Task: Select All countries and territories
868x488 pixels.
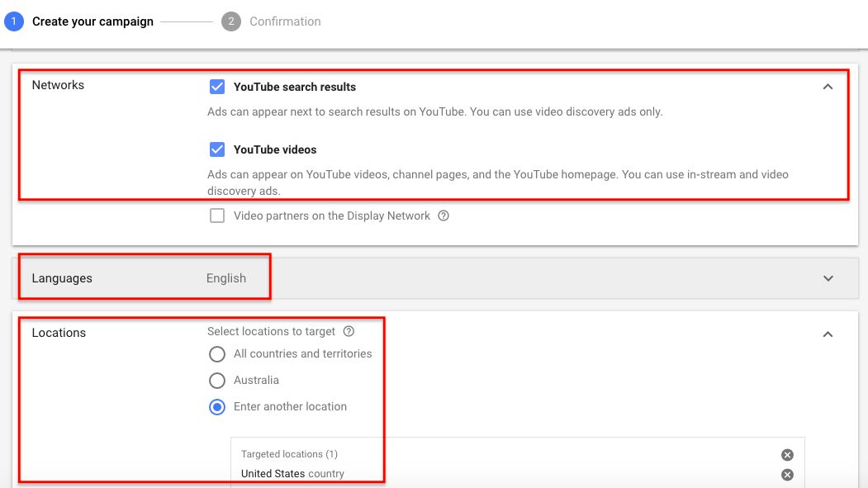Action: (x=217, y=354)
